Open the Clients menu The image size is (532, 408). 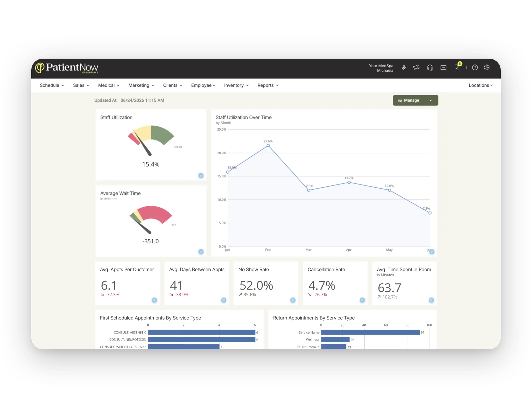[x=173, y=85]
